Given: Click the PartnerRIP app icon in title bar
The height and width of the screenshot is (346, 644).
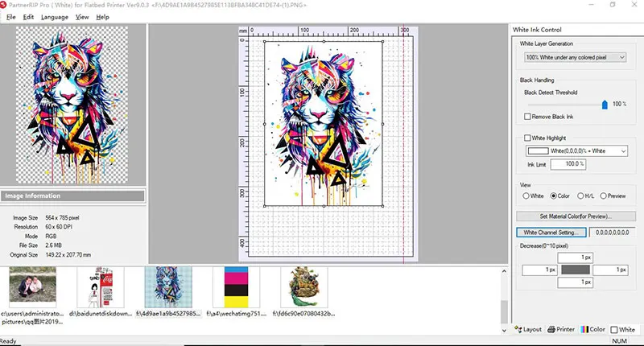Looking at the screenshot, I should [x=3, y=5].
